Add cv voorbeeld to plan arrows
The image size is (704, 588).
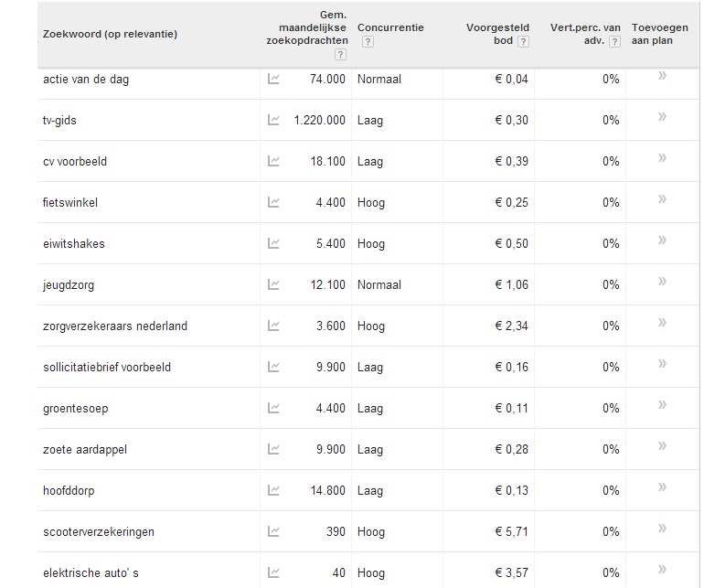coord(662,157)
